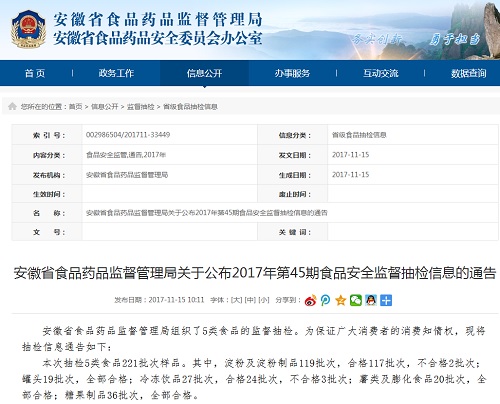Open 数据查询 navigation item
The height and width of the screenshot is (404, 500).
coord(469,73)
